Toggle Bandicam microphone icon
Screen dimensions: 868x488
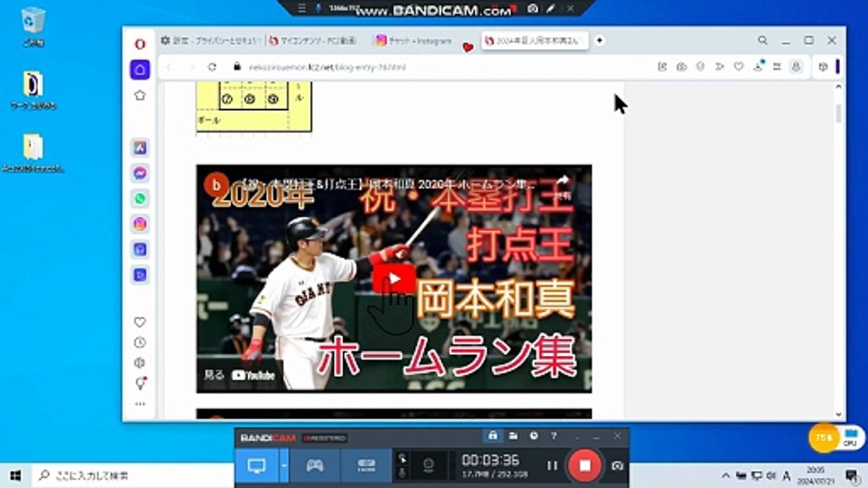[x=403, y=472]
